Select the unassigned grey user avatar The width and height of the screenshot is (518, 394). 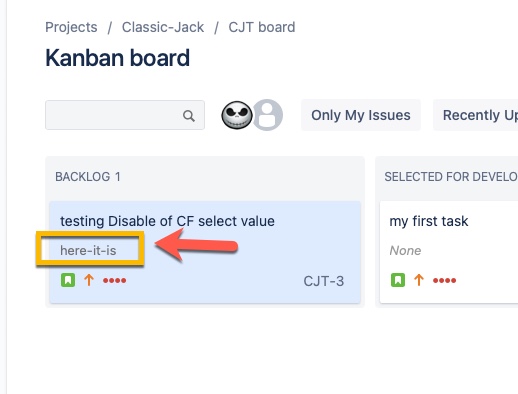tap(268, 115)
